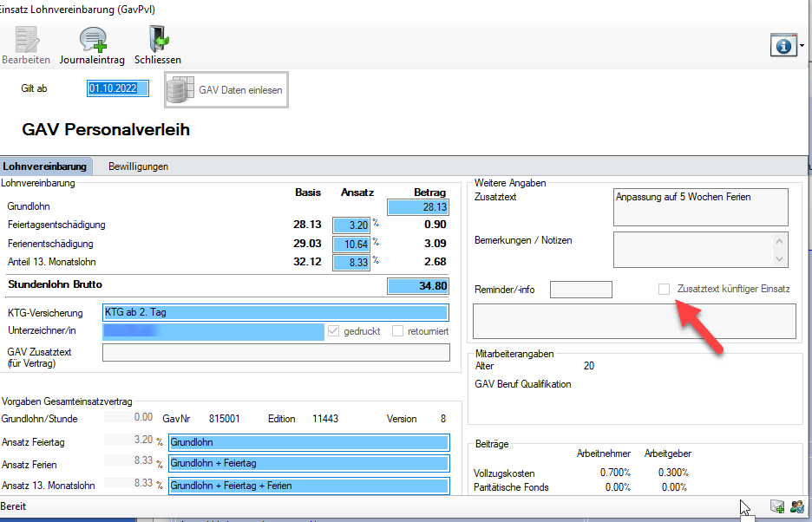Click the Betrag value 0.90
Image resolution: width=812 pixels, height=522 pixels.
coord(435,225)
